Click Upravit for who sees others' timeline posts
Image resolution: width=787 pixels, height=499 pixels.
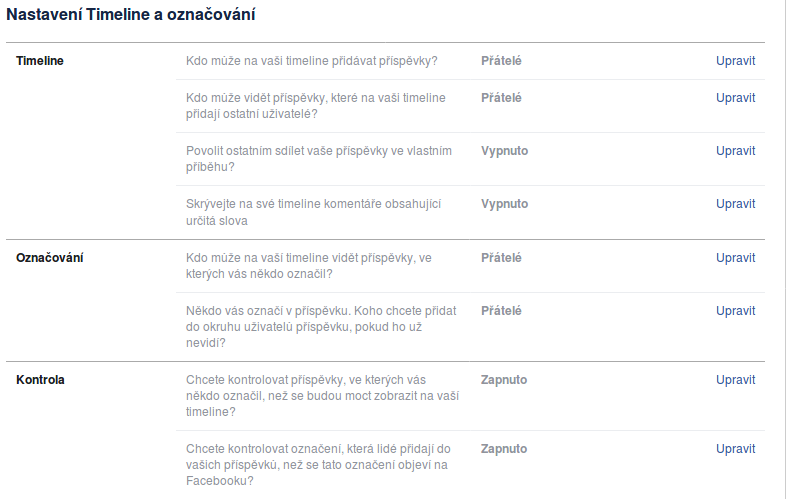(x=735, y=98)
